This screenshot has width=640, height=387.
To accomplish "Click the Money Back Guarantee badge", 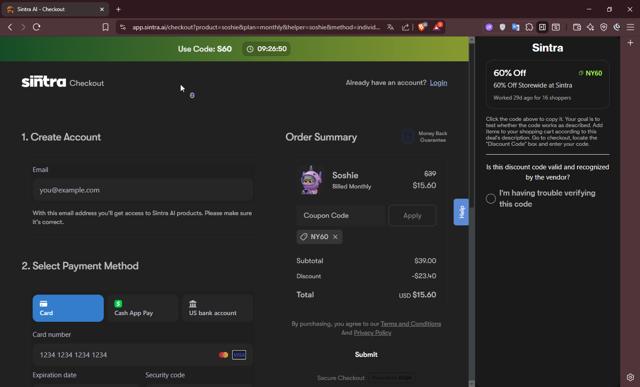I will [424, 137].
